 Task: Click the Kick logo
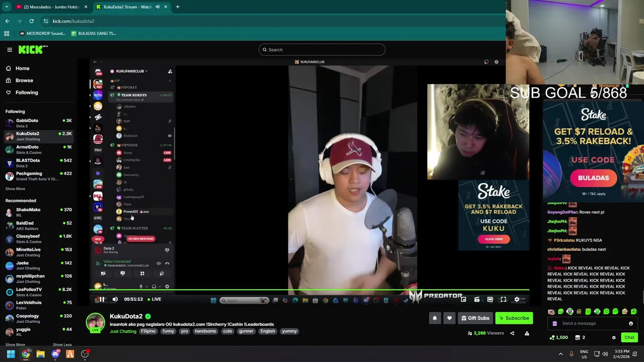[33, 49]
